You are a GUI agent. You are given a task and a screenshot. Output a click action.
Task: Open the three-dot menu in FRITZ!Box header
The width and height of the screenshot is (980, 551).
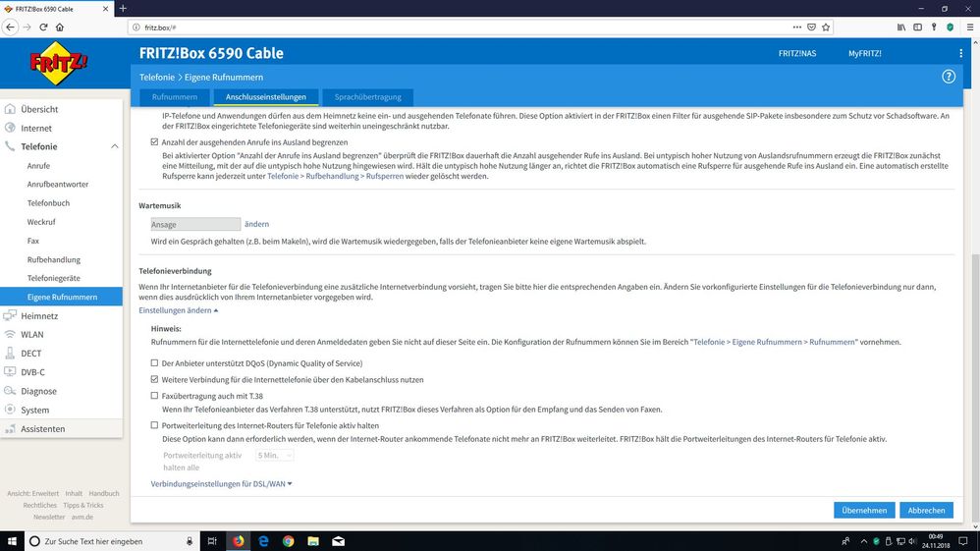coord(960,53)
